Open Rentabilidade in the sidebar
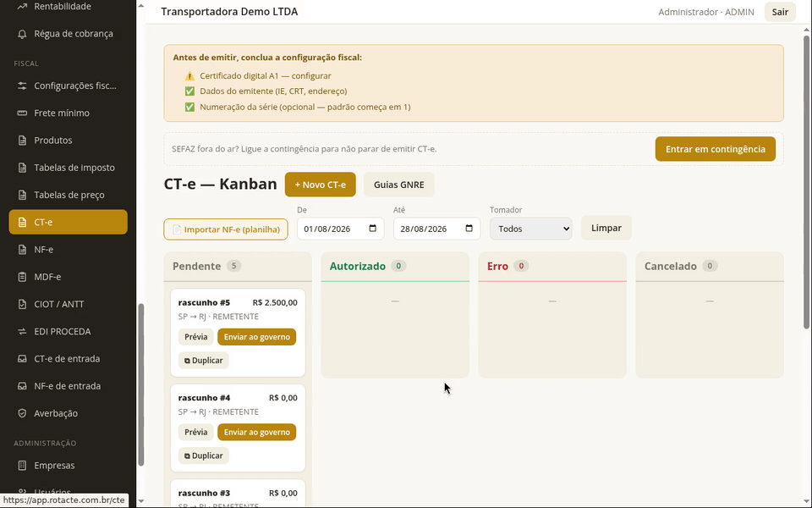Screen dimensions: 812x508 68,6
